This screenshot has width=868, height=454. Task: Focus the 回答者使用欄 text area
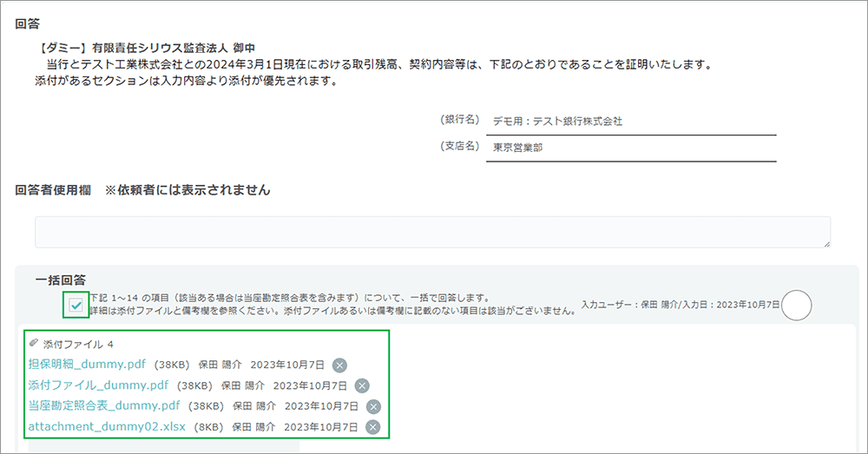click(432, 232)
